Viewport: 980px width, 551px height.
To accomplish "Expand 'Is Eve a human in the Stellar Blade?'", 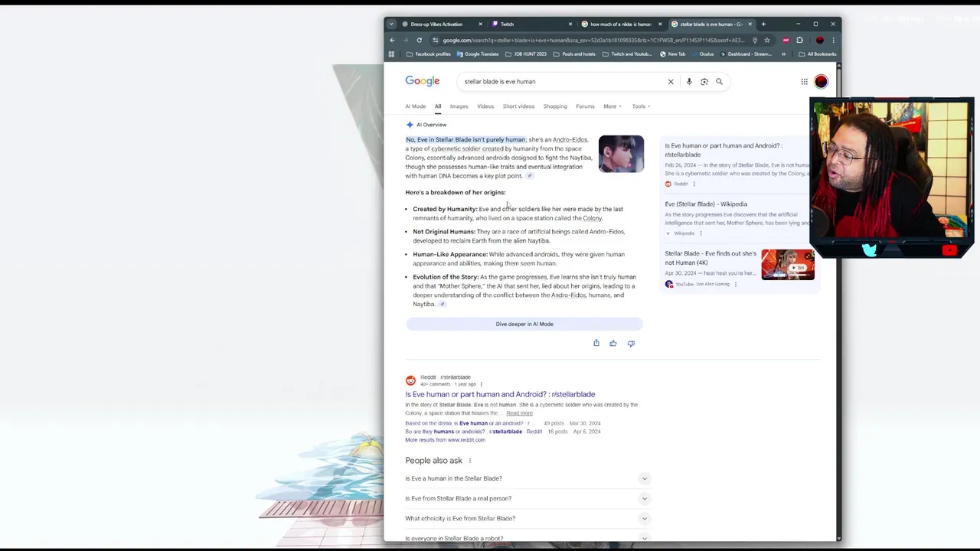I will (528, 478).
